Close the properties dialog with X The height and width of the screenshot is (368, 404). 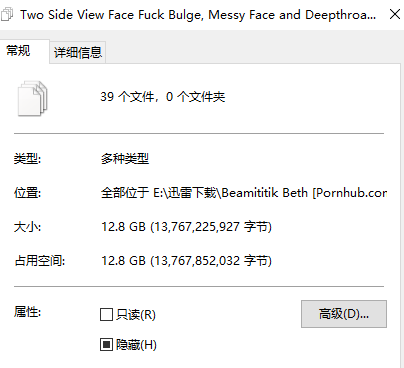[395, 14]
